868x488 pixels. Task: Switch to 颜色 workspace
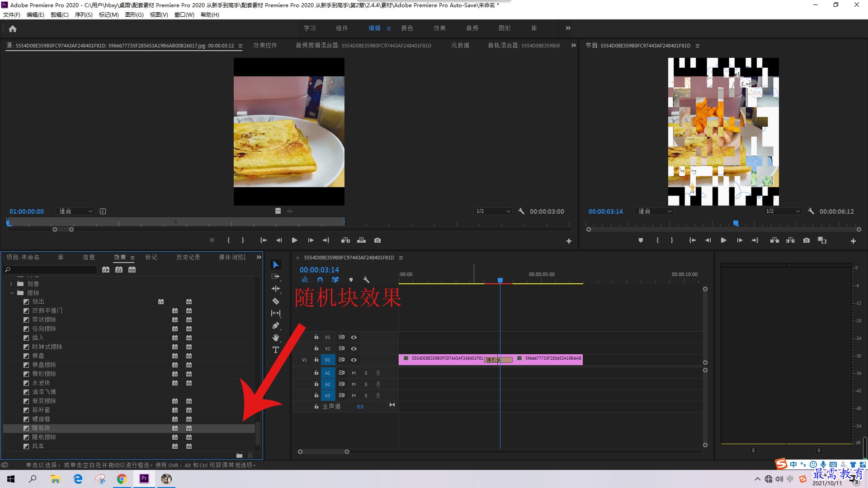tap(407, 28)
